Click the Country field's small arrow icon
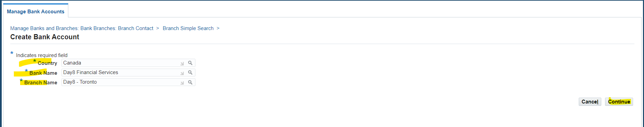 click(x=182, y=63)
